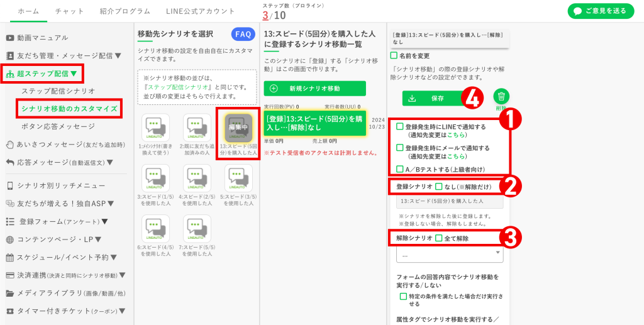Click the シナリオ別リッチメニュー phone icon
This screenshot has height=325, width=644.
(10, 186)
